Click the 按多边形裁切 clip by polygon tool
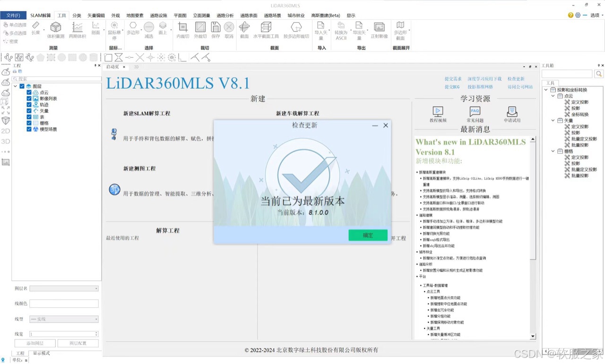 pos(296,30)
